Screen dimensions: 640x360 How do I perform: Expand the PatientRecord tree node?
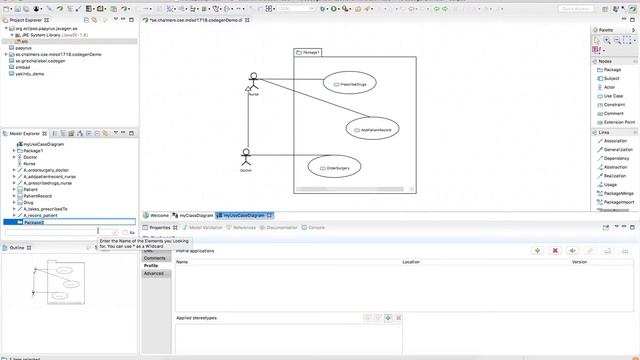(14, 196)
